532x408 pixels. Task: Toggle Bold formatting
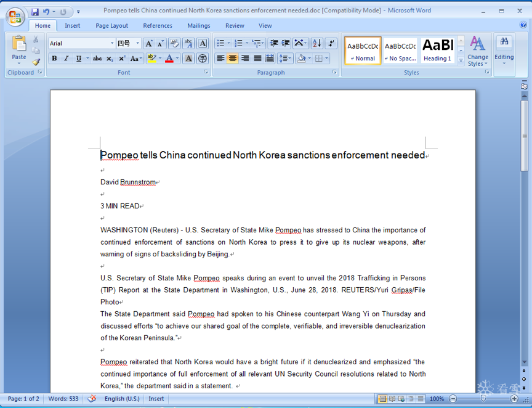pos(54,59)
